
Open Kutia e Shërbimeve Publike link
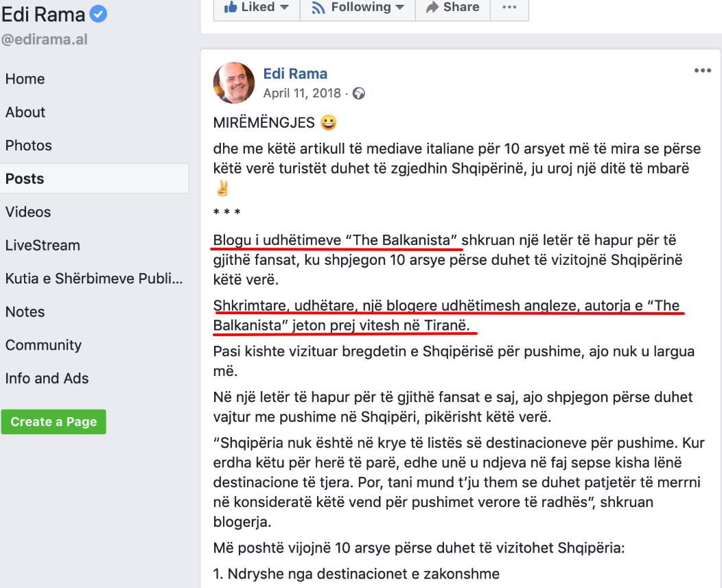pyautogui.click(x=94, y=278)
